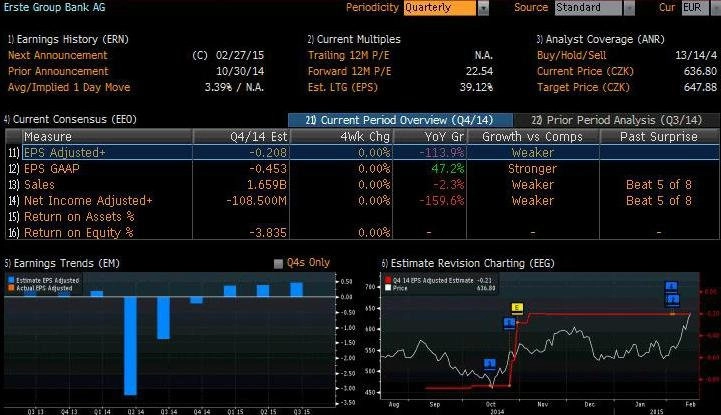Viewport: 721px width, 415px height.
Task: Click the Q1 14 small positive bar
Action: click(97, 294)
